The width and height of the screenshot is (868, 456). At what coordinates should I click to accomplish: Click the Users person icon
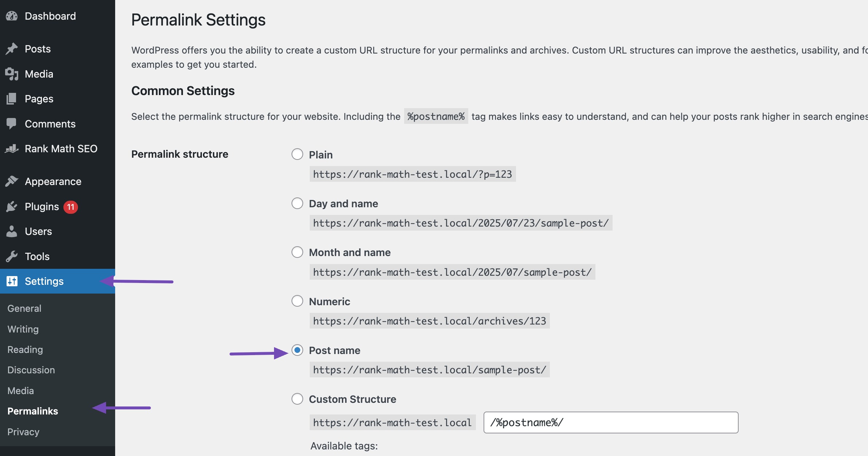pos(12,231)
